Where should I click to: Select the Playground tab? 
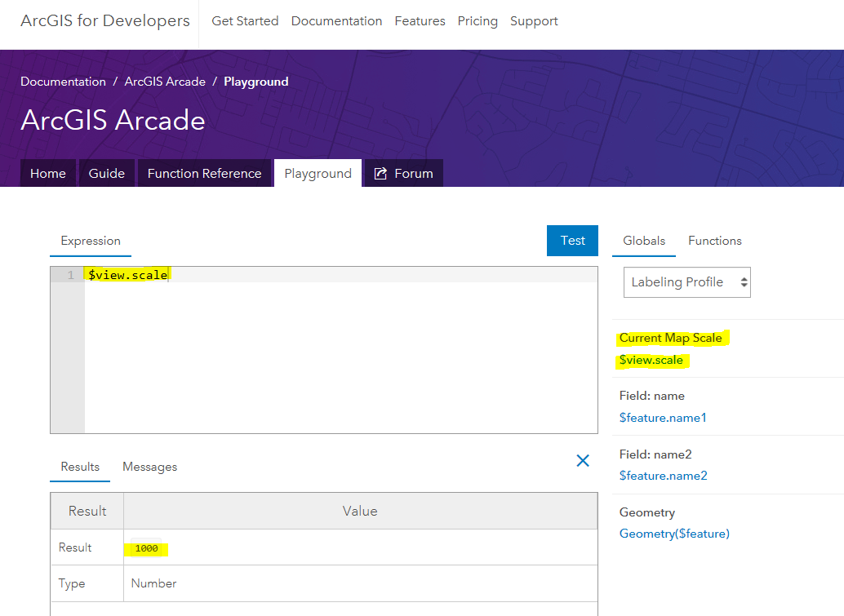[x=318, y=173]
